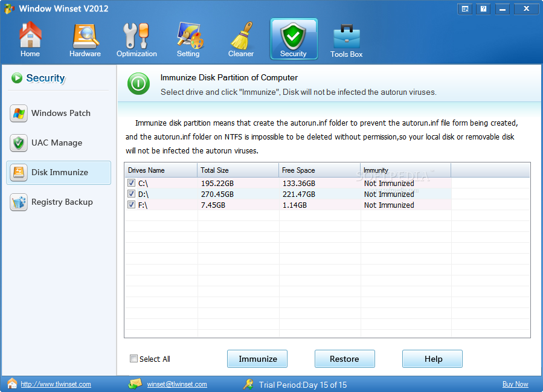Open the Hardware section icon
This screenshot has width=543, height=392.
85,36
